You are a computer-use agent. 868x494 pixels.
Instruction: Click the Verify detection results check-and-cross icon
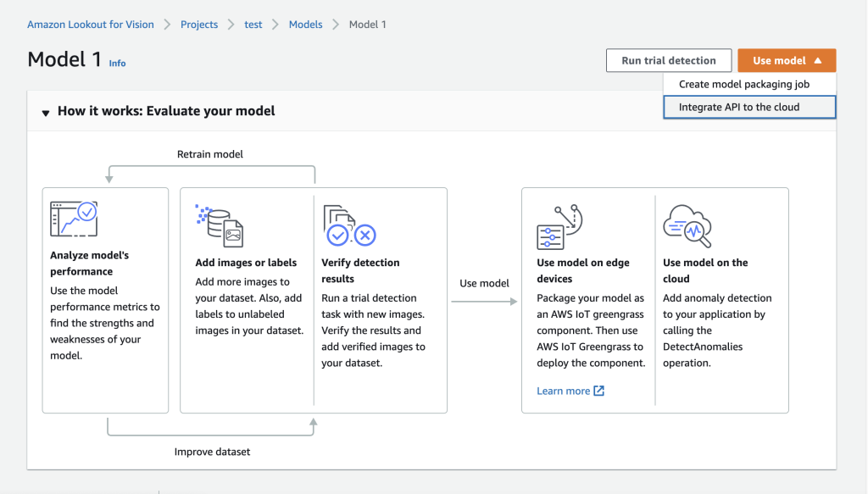(349, 225)
